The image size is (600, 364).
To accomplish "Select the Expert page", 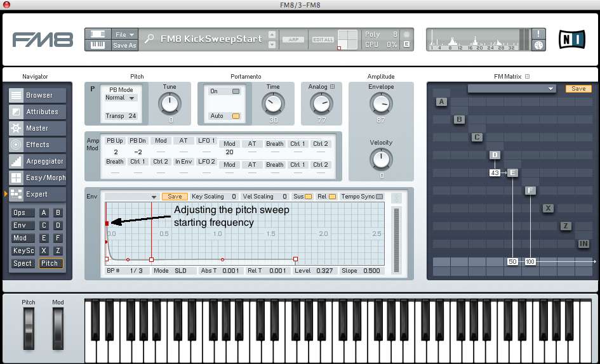I will click(x=37, y=194).
